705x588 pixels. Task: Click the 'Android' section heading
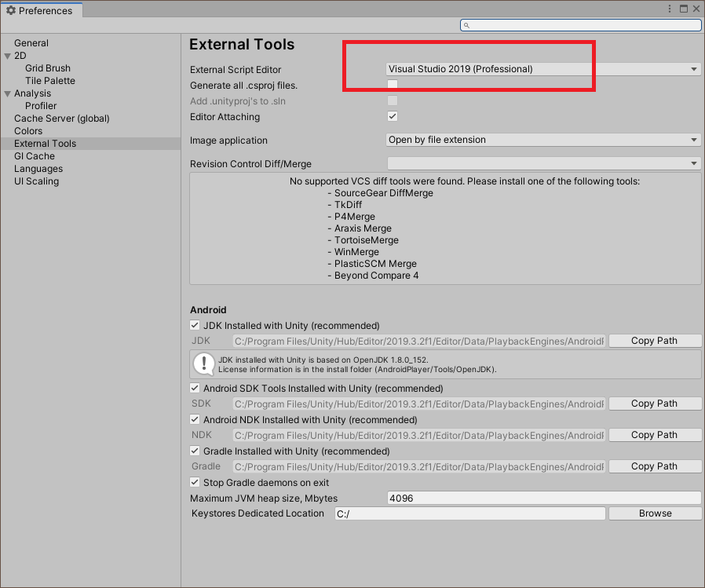point(208,310)
